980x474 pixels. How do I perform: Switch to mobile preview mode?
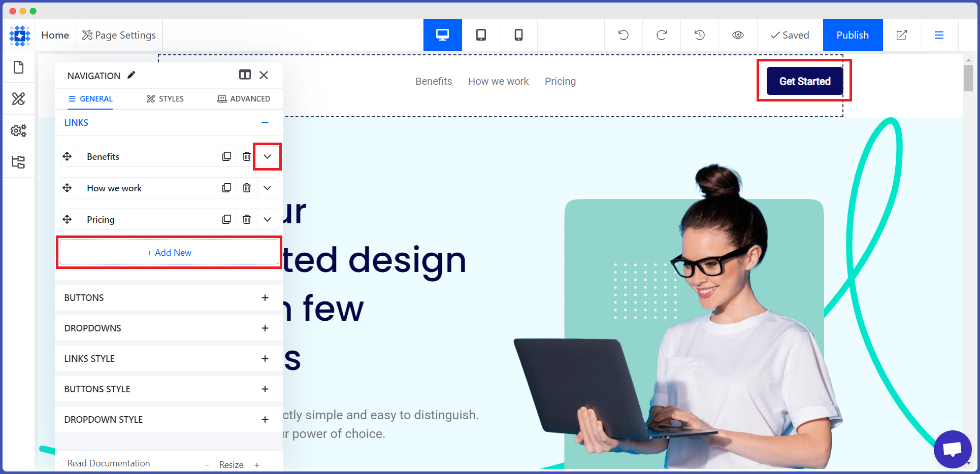click(x=518, y=35)
